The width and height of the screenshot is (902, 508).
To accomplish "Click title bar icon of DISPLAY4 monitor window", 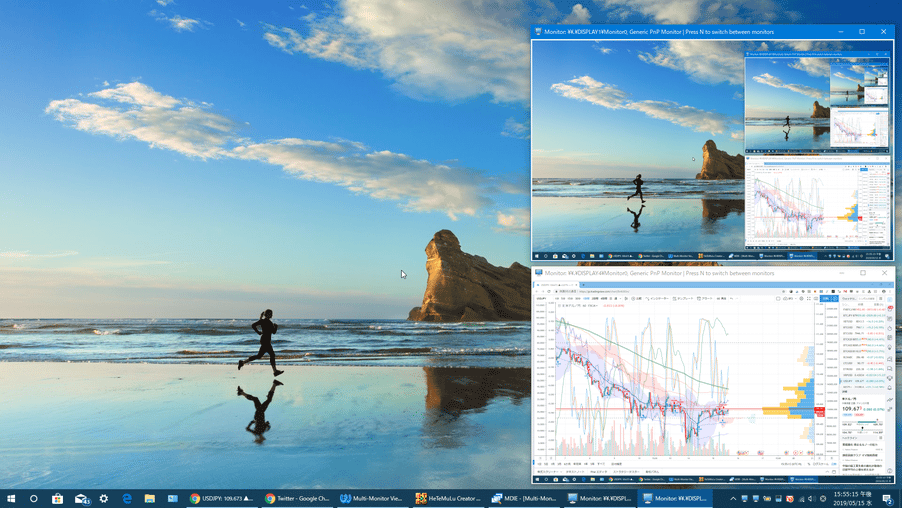I will [x=538, y=273].
